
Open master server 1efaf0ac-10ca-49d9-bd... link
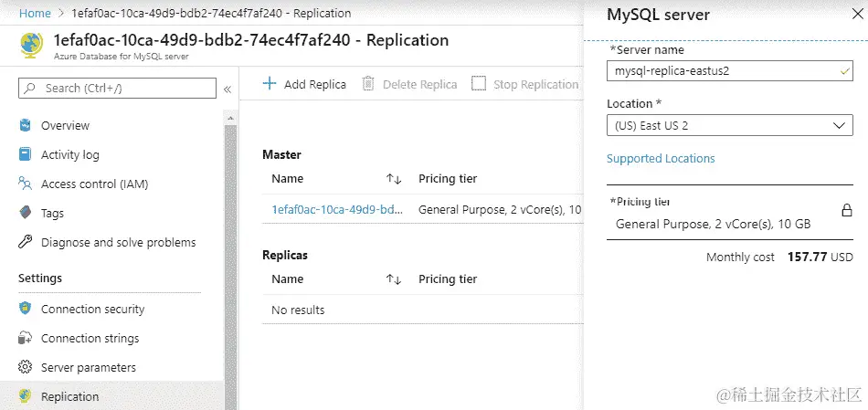click(x=337, y=209)
